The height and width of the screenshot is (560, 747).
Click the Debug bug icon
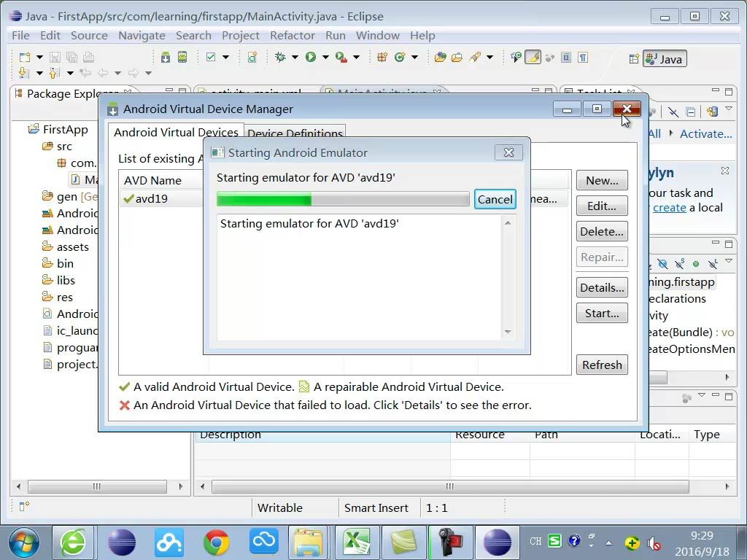point(280,57)
